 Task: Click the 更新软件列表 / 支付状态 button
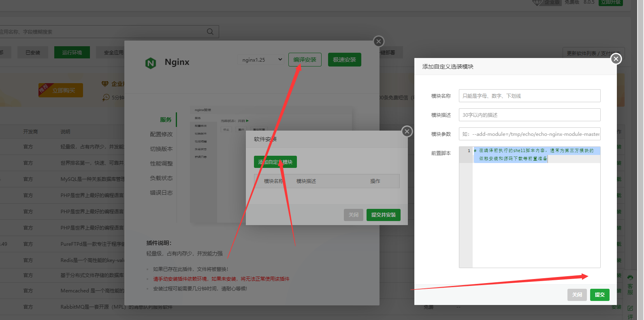coord(594,53)
